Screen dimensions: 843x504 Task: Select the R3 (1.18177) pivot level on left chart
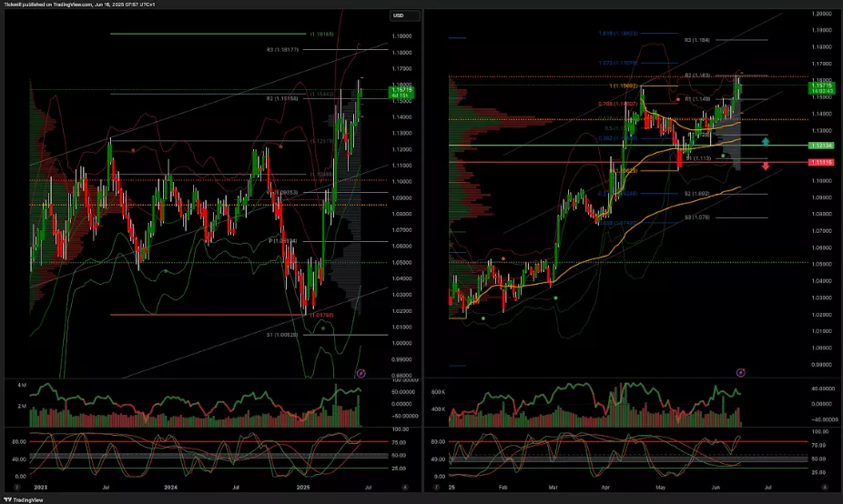pyautogui.click(x=283, y=50)
